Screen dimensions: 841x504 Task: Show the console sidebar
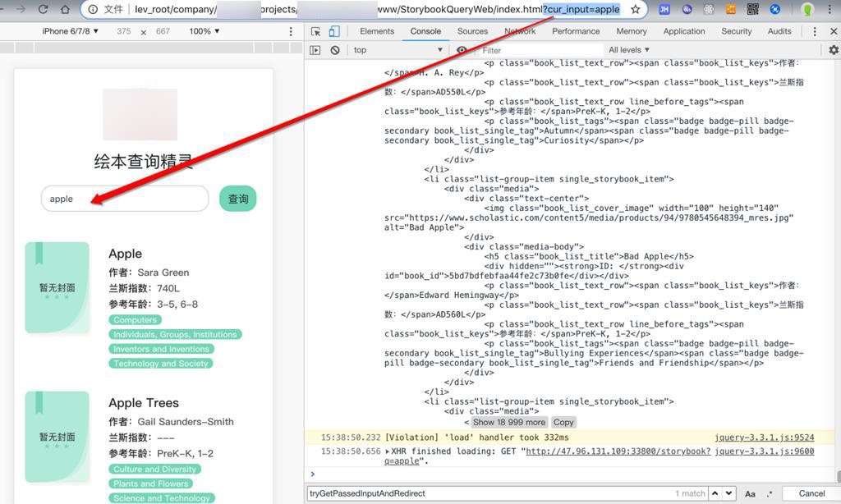315,50
